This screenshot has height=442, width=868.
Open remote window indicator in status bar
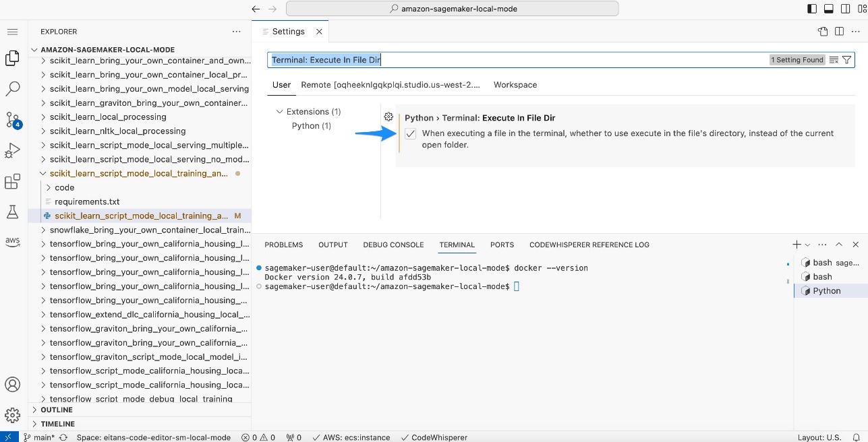pyautogui.click(x=8, y=437)
